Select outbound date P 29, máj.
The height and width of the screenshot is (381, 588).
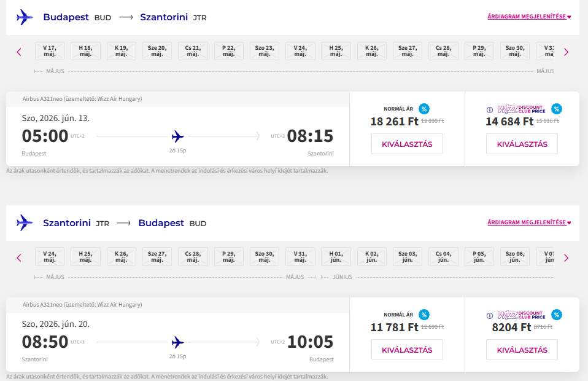pos(479,51)
